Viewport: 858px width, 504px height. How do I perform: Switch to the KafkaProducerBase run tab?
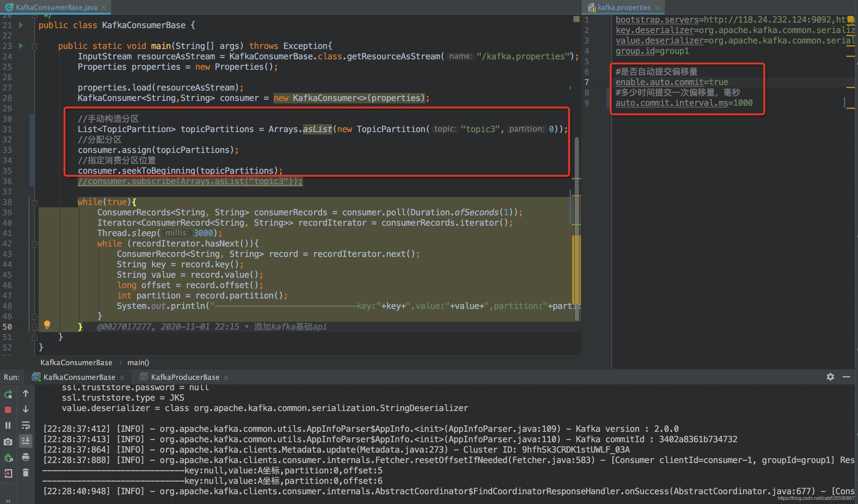[185, 377]
